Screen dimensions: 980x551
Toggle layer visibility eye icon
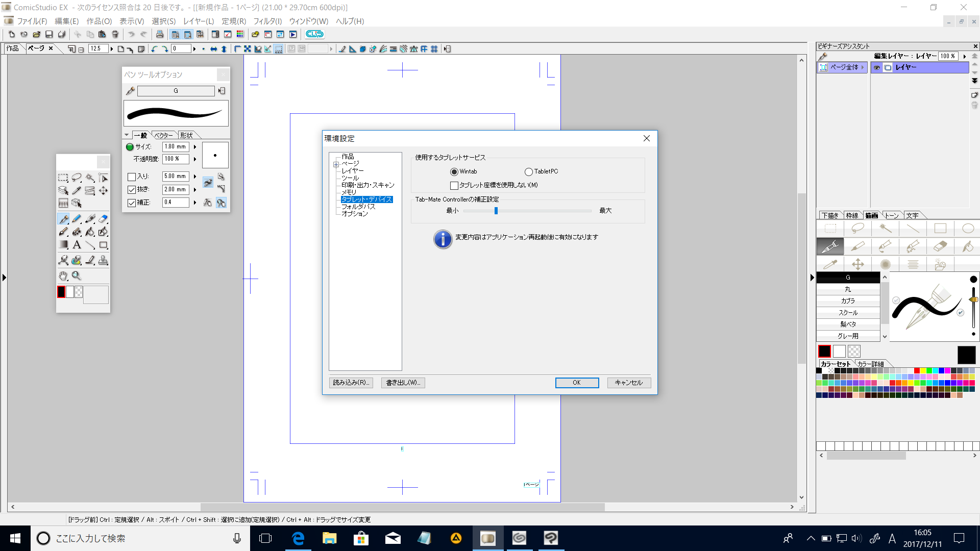[877, 67]
